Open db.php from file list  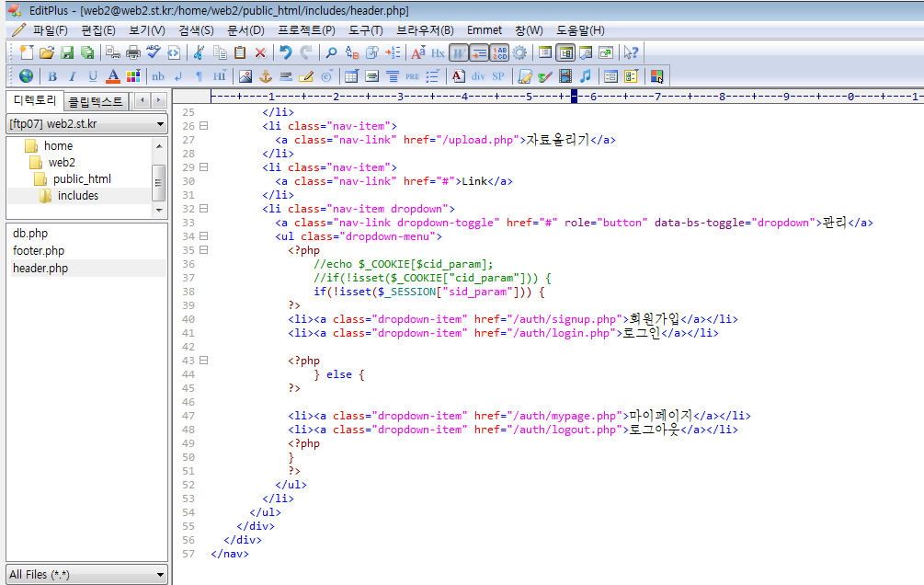(30, 234)
